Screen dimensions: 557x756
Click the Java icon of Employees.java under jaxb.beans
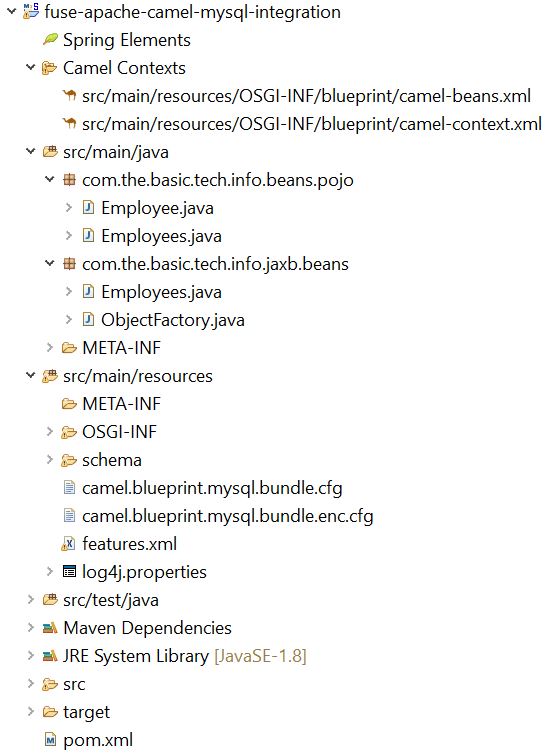tap(88, 292)
